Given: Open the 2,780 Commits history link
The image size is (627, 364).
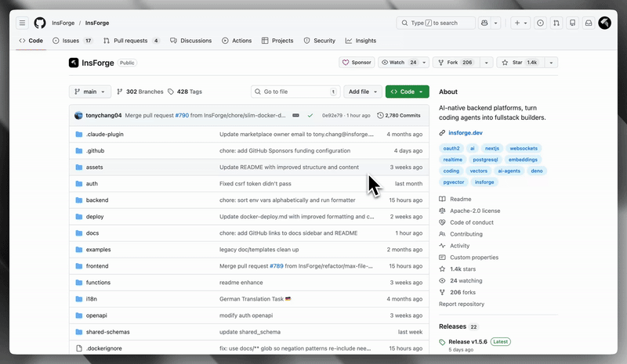Looking at the screenshot, I should coord(398,115).
